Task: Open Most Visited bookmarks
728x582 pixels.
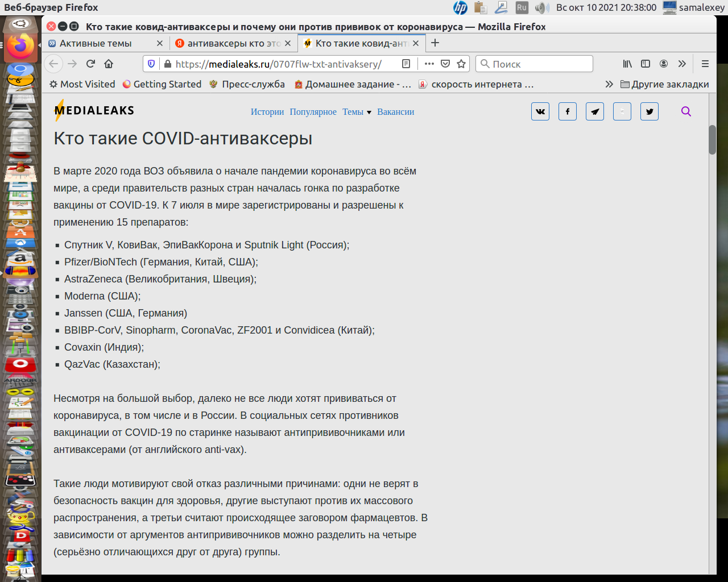Action: click(x=82, y=84)
